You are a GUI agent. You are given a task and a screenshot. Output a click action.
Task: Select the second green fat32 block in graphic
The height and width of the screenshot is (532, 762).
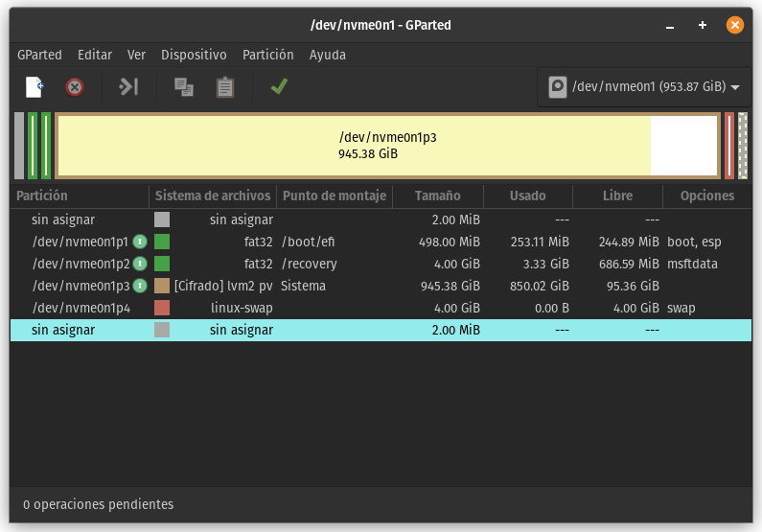(x=46, y=146)
